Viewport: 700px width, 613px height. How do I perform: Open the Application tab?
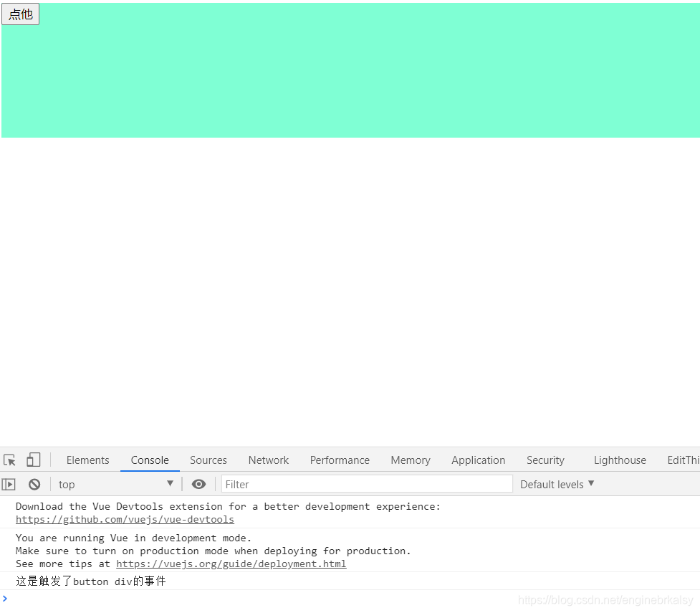(x=478, y=460)
